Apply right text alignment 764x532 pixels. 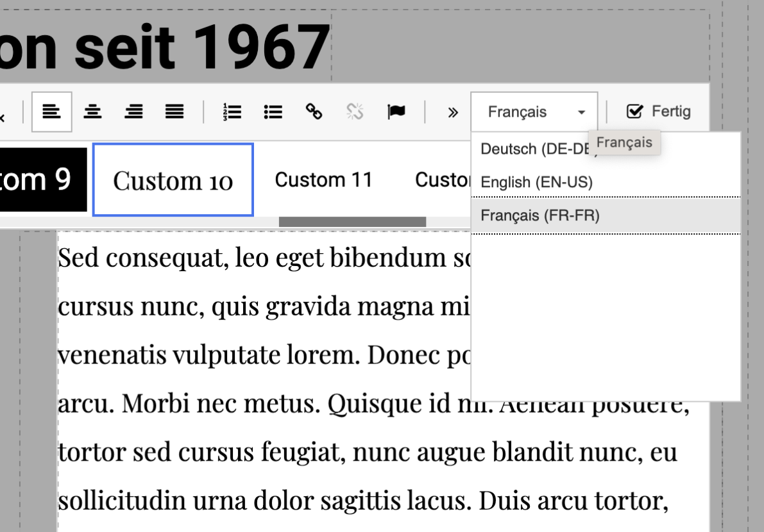(133, 112)
